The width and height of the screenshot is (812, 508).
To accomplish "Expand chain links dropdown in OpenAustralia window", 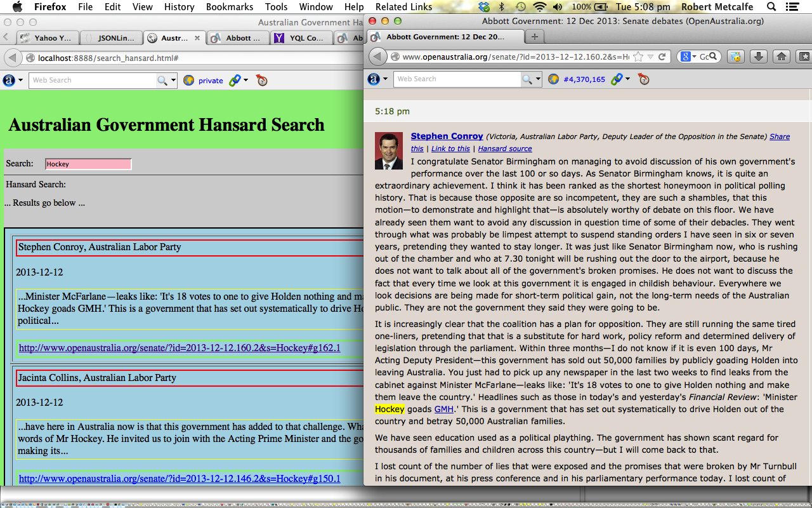I will tap(627, 79).
